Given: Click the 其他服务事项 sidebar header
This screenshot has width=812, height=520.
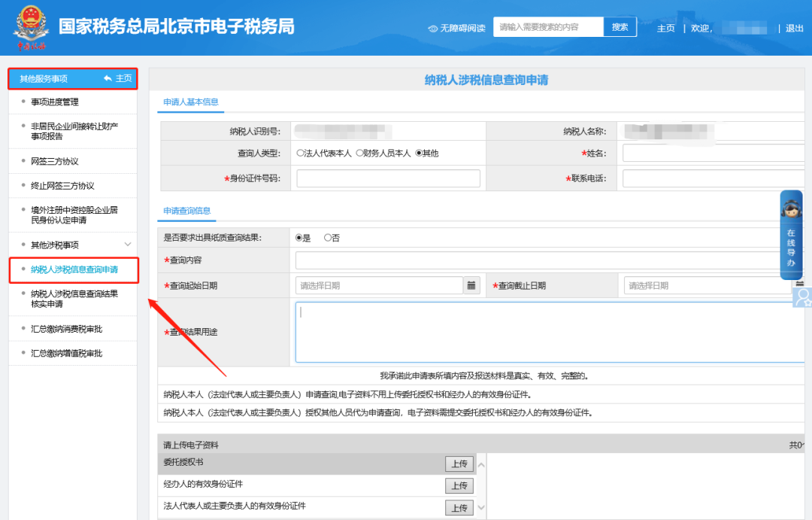Looking at the screenshot, I should point(44,79).
